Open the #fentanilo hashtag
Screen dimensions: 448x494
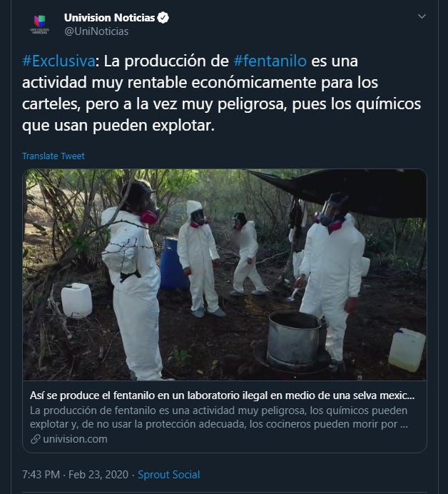tap(270, 61)
